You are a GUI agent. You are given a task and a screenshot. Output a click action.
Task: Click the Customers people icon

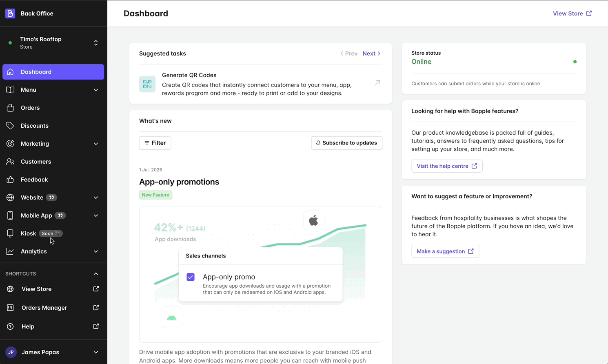pos(10,162)
